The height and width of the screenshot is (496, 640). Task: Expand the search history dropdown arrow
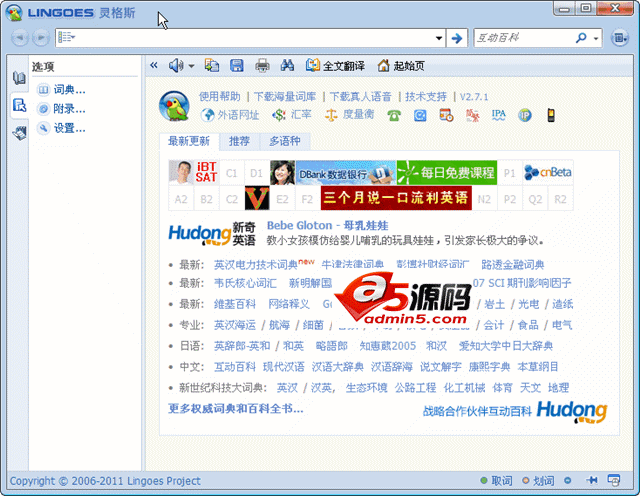439,38
